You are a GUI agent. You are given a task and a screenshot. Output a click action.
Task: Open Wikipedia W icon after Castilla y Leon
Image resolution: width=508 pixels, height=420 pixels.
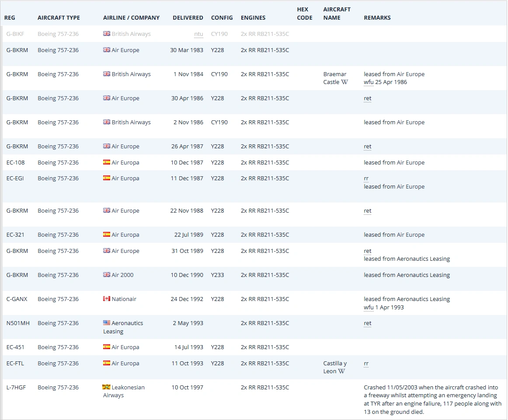coord(341,371)
